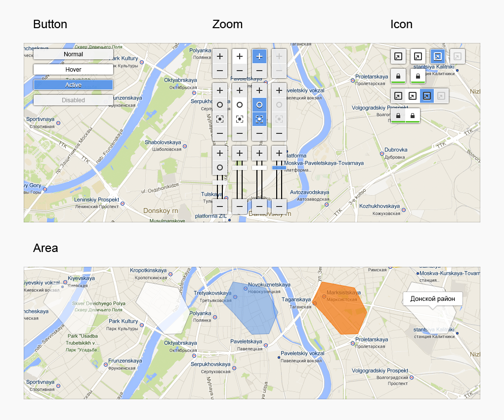The height and width of the screenshot is (420, 504).
Task: Click the blue highlighted locate-target button
Action: coord(259,119)
